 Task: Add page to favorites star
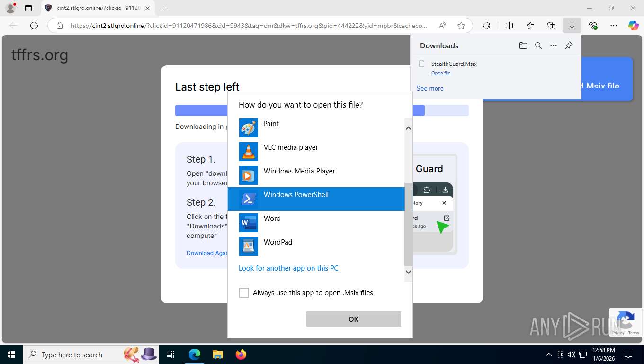(x=461, y=26)
